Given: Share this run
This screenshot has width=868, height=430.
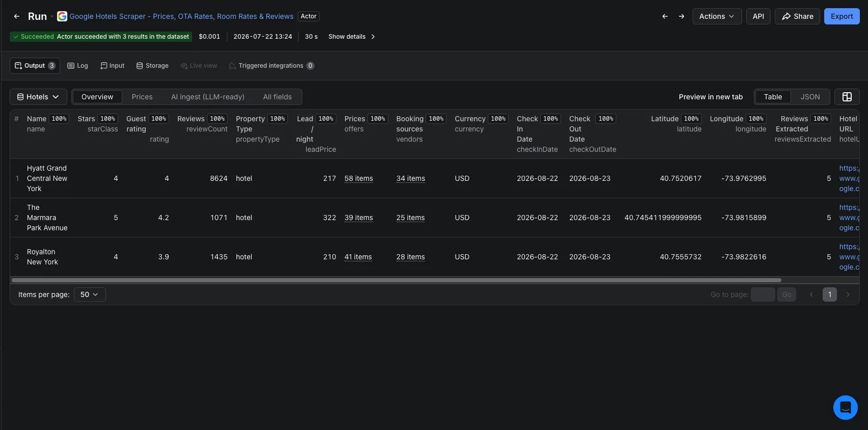Looking at the screenshot, I should point(798,16).
